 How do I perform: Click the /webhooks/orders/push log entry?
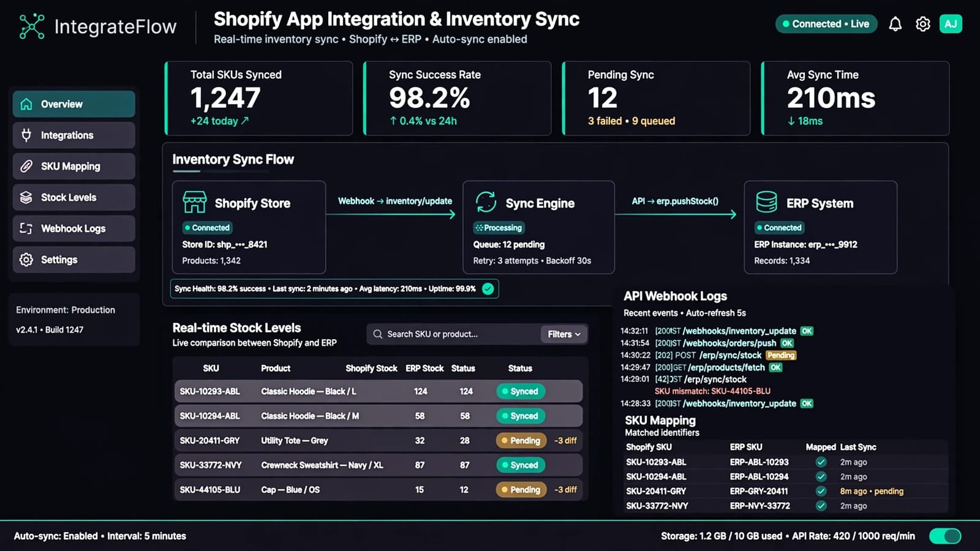point(707,343)
